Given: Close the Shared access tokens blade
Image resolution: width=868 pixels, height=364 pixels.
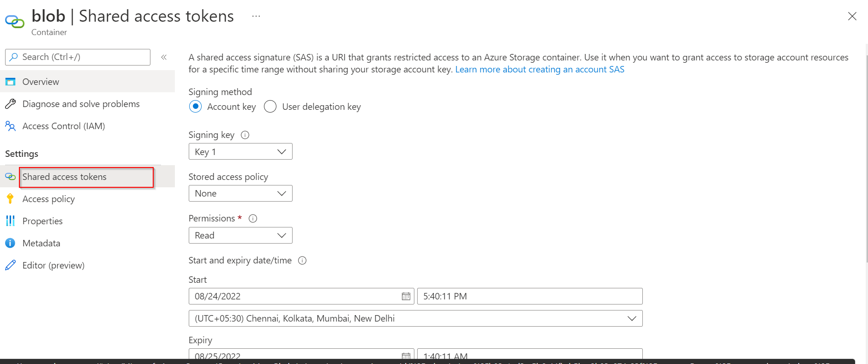Looking at the screenshot, I should pos(852,16).
